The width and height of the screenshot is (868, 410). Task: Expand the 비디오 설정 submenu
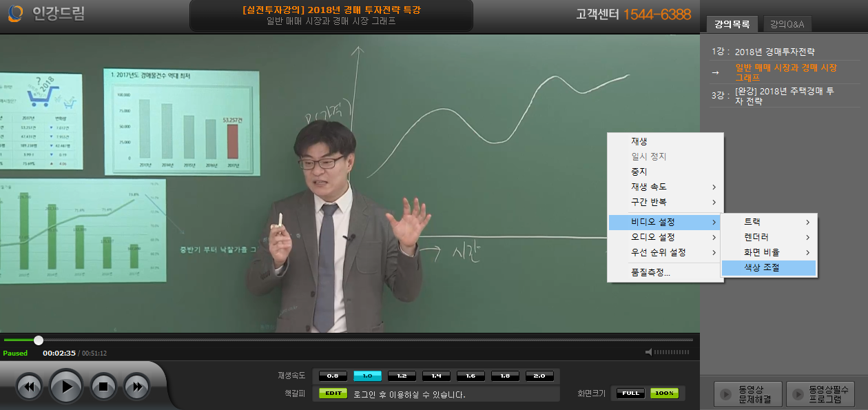coord(665,222)
